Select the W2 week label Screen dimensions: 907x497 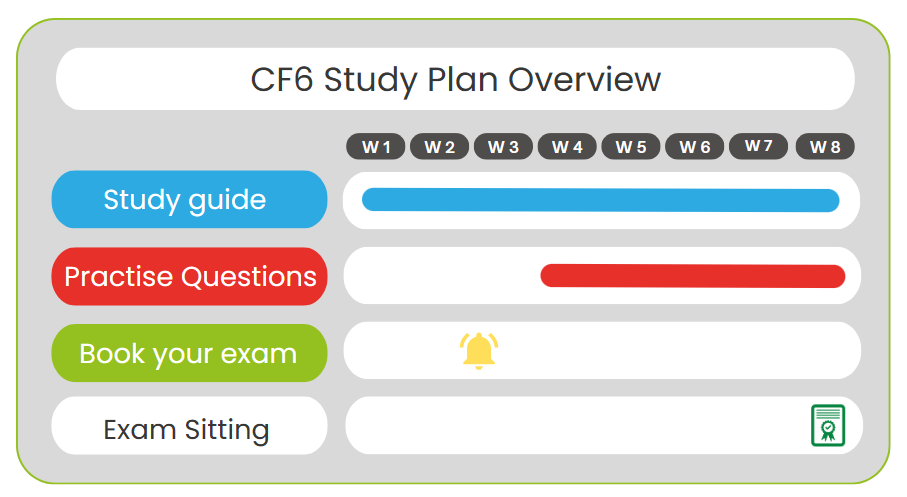tap(439, 147)
